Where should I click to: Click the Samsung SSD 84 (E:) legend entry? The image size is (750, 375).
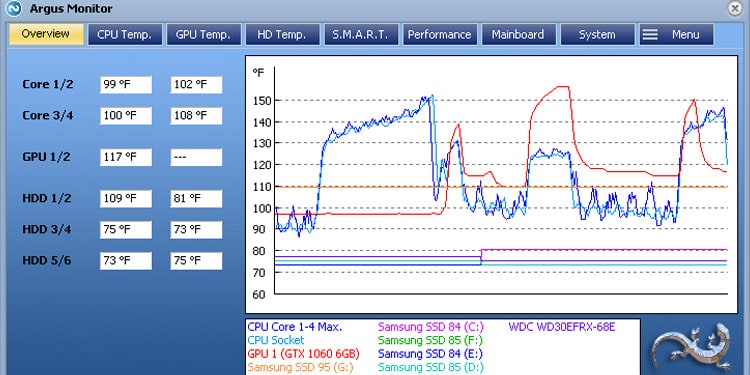pos(430,354)
